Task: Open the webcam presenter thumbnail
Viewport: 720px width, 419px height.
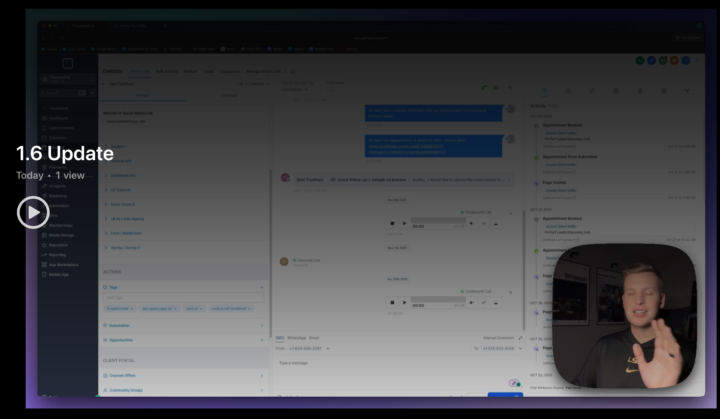Action: [624, 316]
